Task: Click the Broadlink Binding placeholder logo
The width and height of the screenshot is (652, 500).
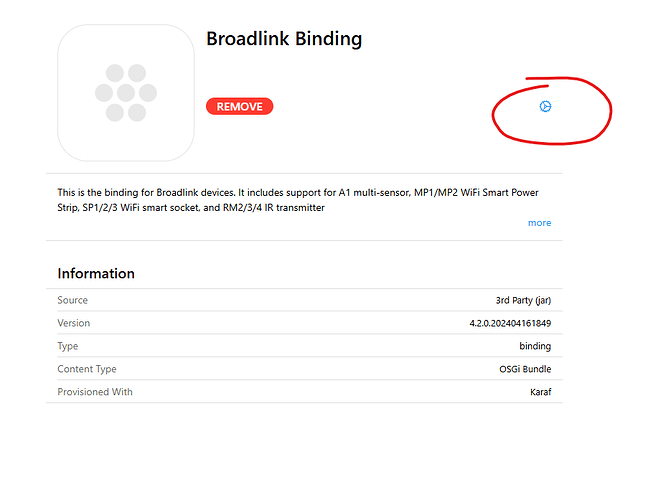Action: [126, 93]
